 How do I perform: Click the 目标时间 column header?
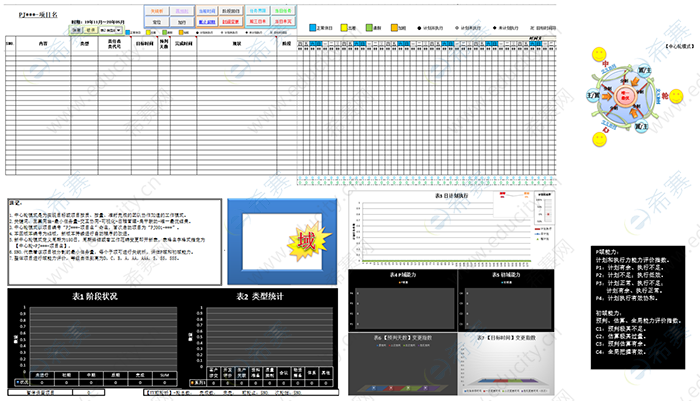(x=145, y=44)
